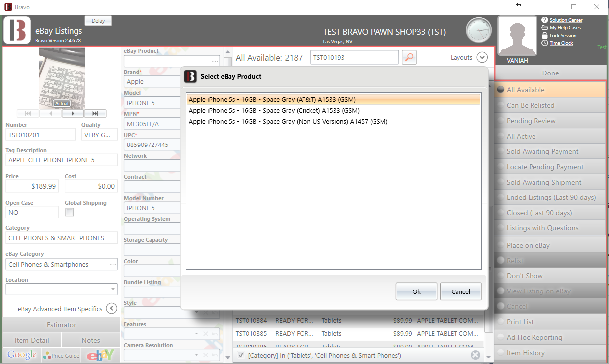
Task: Select Sold Awaiting Shipment filter
Action: pos(550,182)
